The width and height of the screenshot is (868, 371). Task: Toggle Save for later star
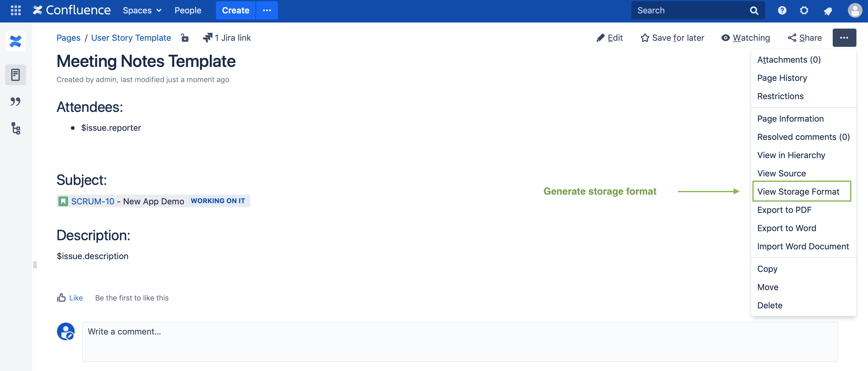tap(672, 38)
